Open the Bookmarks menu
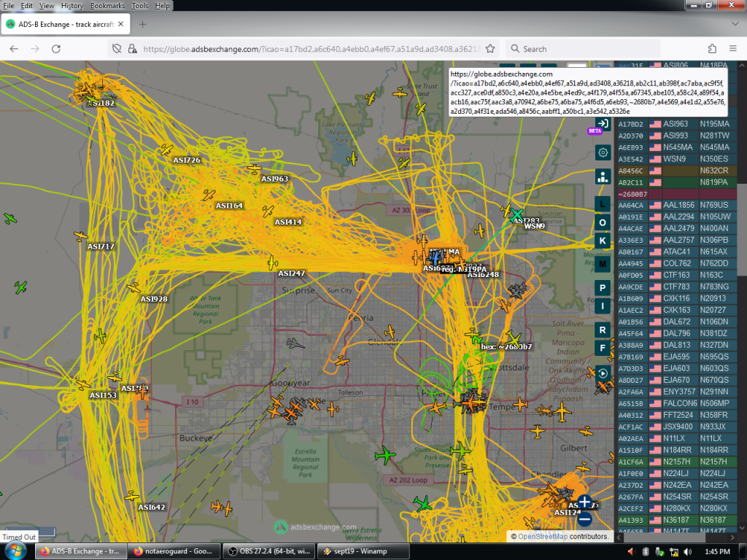 (107, 6)
